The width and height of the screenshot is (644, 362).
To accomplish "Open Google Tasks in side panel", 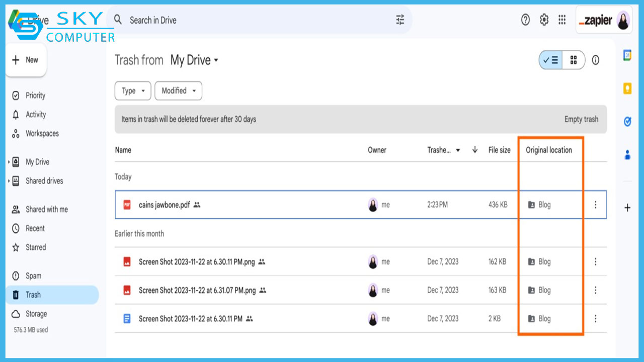I will coord(627,122).
